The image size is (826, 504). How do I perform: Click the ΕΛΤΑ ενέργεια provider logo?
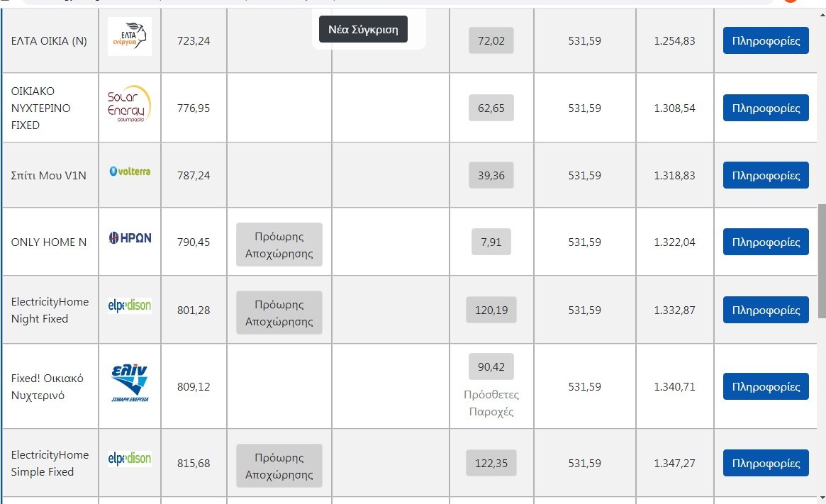coord(130,36)
